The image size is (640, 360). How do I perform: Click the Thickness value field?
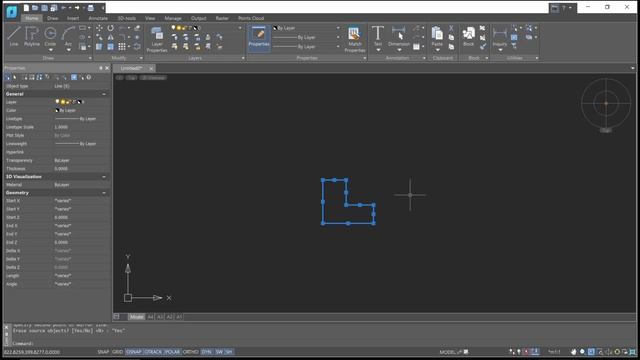[82, 169]
